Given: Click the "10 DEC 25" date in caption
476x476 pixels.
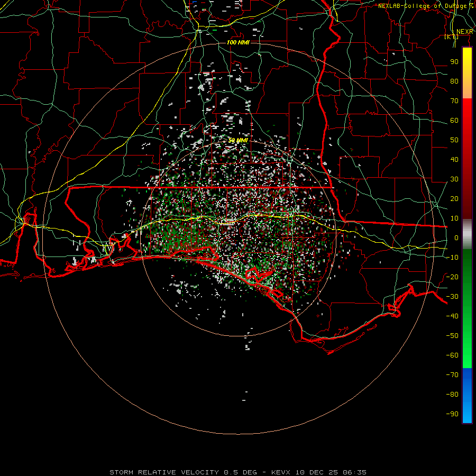Looking at the screenshot, I should click(x=317, y=472).
